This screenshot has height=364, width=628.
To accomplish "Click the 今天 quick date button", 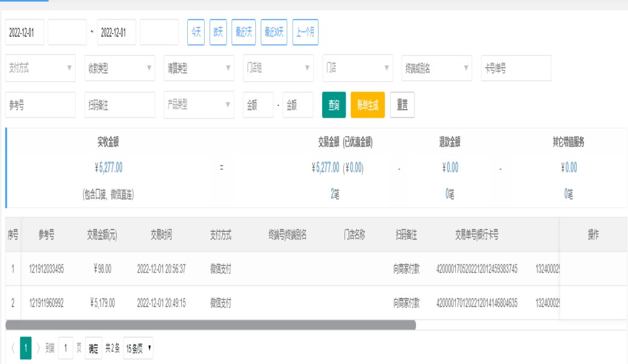I will (x=196, y=32).
